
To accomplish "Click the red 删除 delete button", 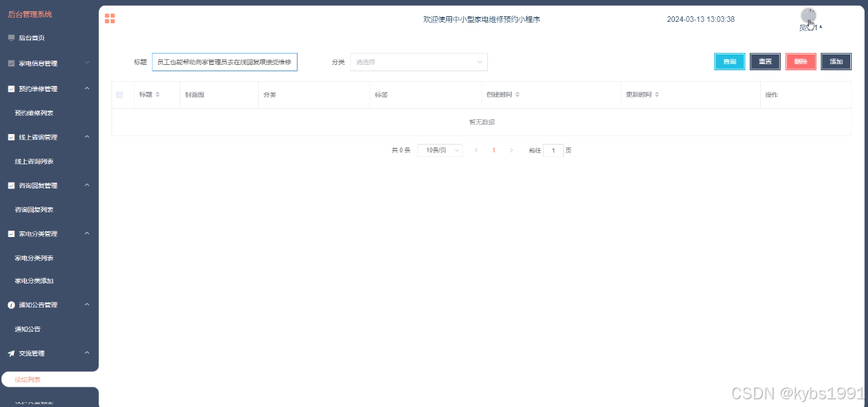I will pyautogui.click(x=800, y=62).
